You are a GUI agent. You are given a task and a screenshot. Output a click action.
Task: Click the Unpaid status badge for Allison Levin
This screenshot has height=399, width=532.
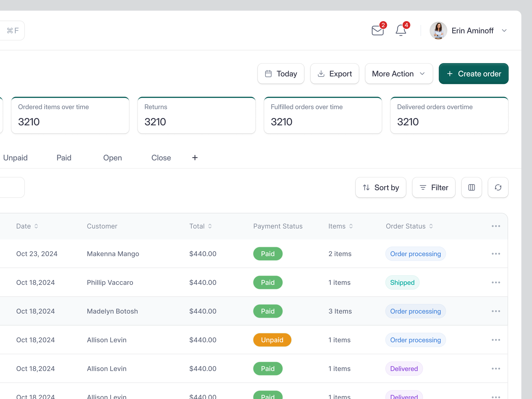click(272, 340)
